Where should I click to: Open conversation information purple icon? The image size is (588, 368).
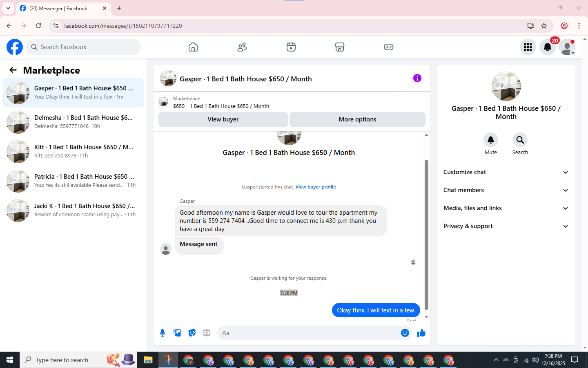[x=417, y=78]
